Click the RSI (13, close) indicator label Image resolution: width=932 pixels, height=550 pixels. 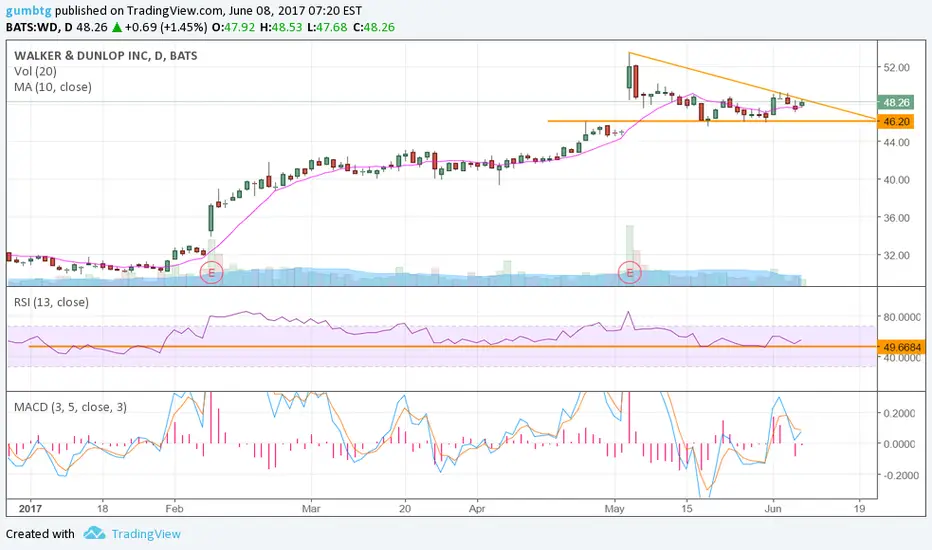click(x=52, y=302)
